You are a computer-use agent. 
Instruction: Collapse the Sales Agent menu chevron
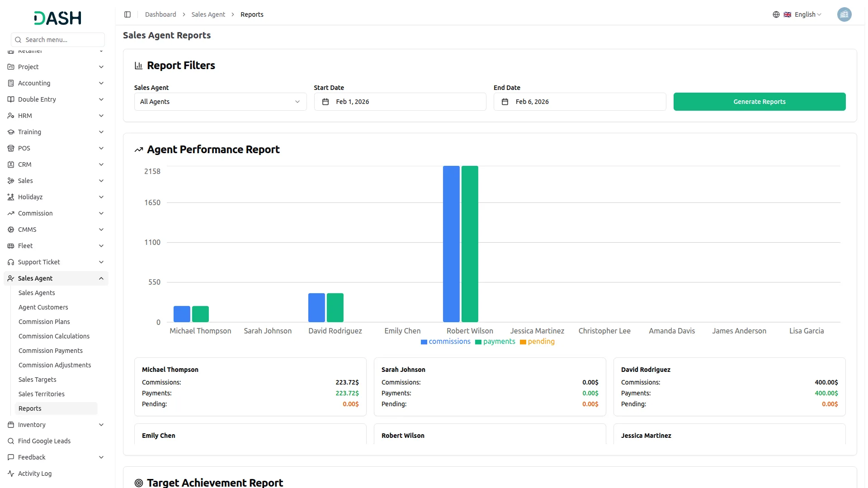pos(101,278)
